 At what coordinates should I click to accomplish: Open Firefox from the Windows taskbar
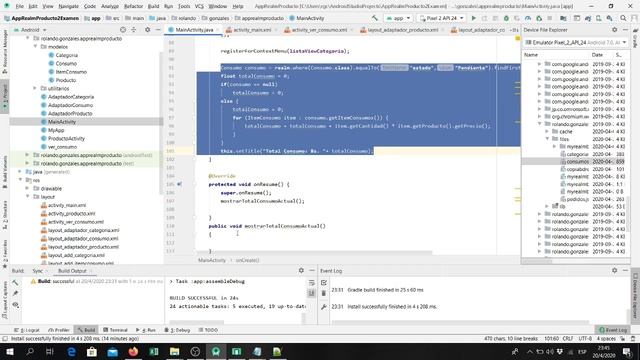pos(133,351)
